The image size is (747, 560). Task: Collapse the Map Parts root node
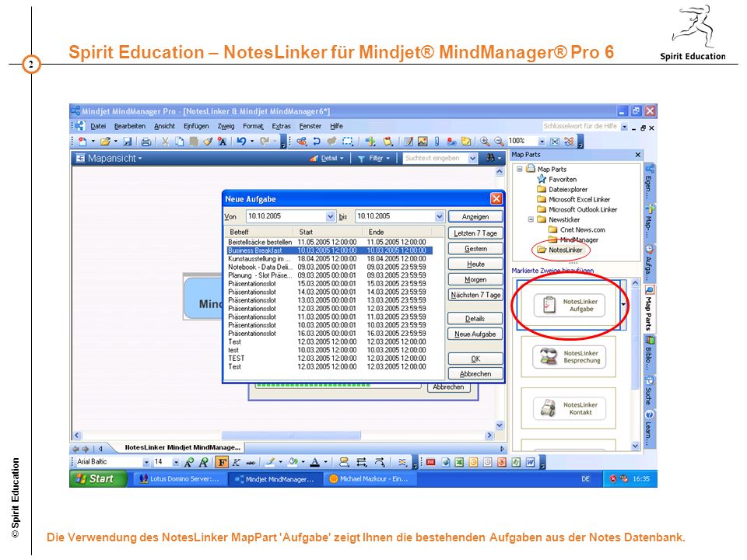pos(520,169)
